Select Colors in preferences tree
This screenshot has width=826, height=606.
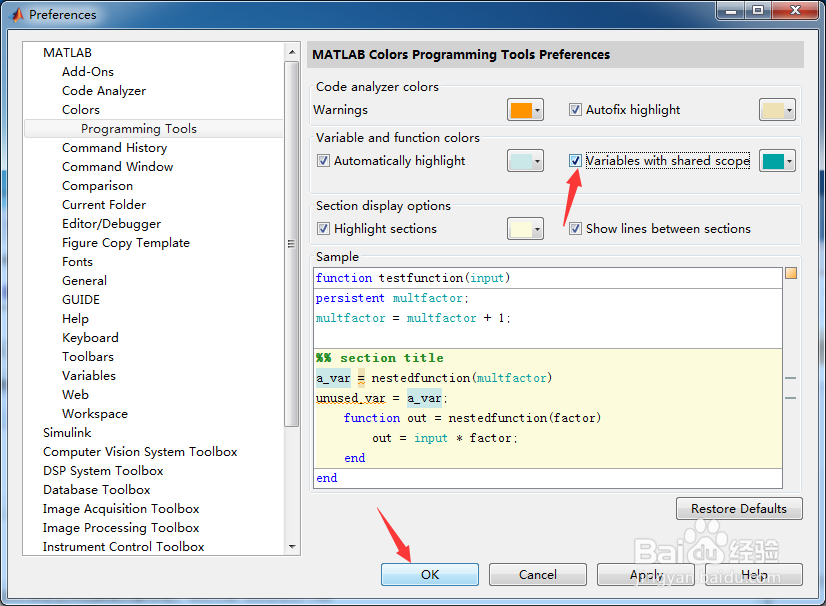coord(81,110)
